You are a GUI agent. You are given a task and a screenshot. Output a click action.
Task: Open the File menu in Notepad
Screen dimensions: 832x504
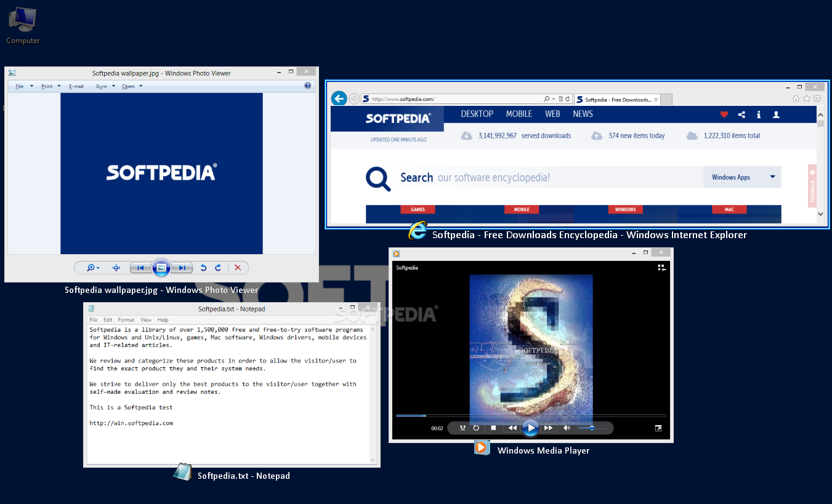coord(94,320)
